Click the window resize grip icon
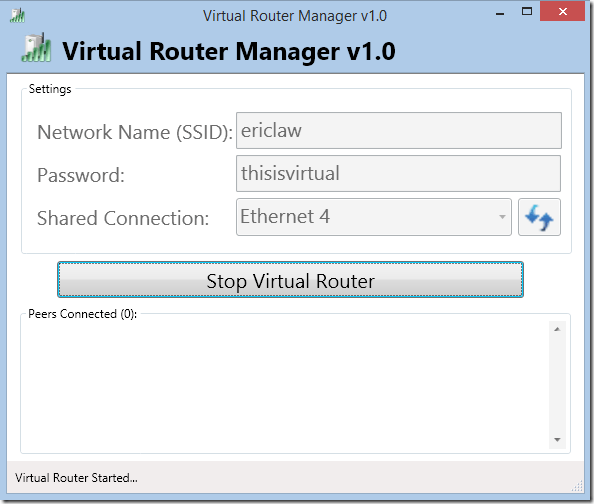Image resolution: width=594 pixels, height=504 pixels. (578, 486)
